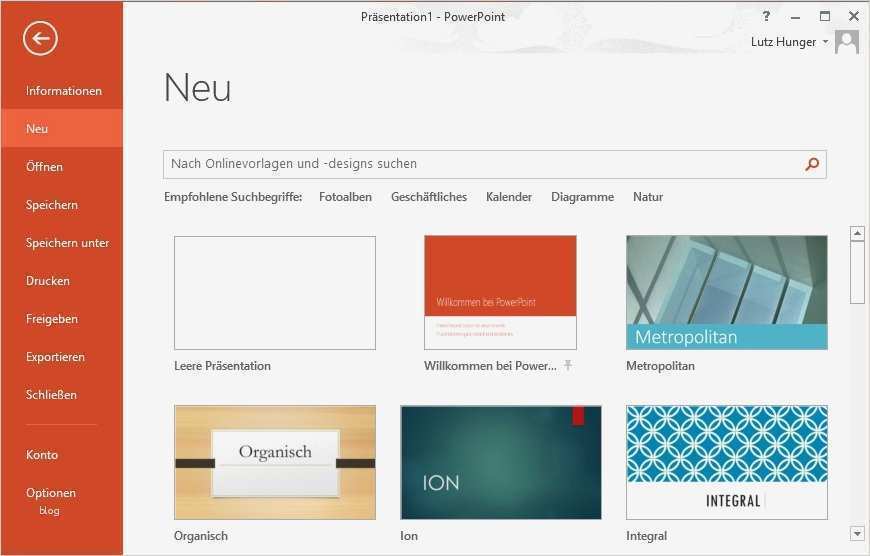The width and height of the screenshot is (870, 556).
Task: Click the Leere Präsentation caption text
Action: 222,366
